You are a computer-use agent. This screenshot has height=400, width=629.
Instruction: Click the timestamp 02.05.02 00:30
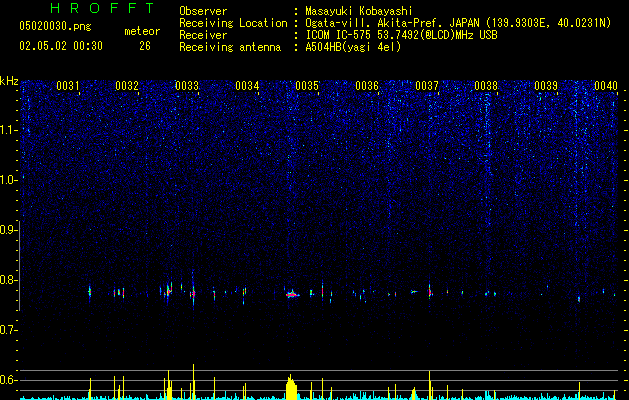(x=61, y=46)
